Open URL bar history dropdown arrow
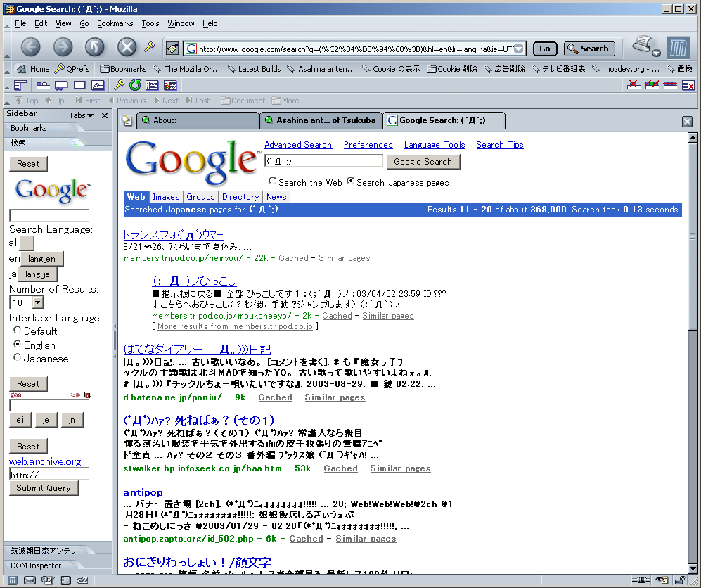 tap(519, 49)
